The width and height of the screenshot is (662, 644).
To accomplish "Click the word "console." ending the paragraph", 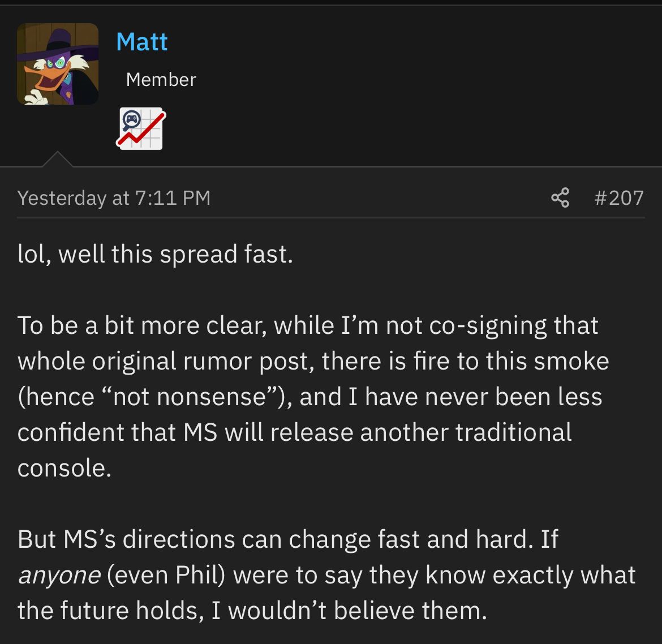I will pyautogui.click(x=65, y=468).
